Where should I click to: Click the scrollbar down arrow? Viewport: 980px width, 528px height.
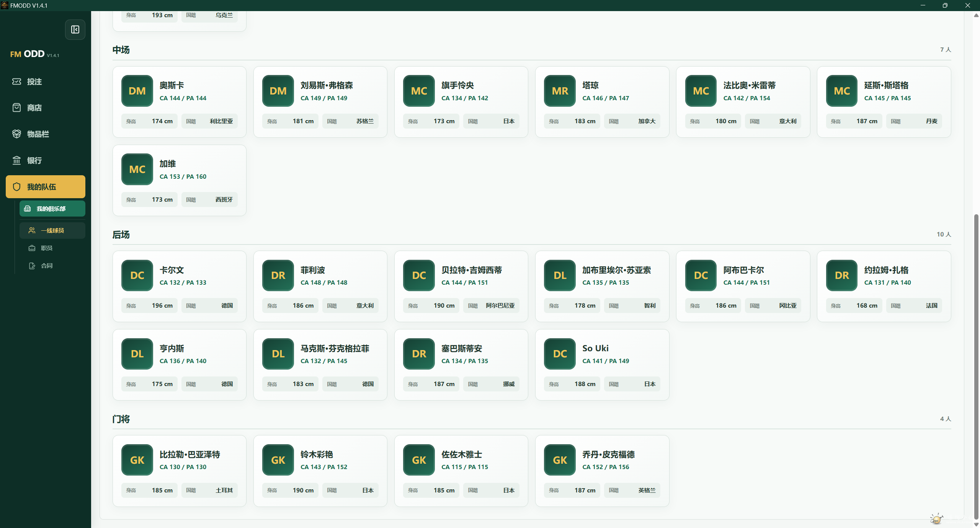[x=976, y=525]
